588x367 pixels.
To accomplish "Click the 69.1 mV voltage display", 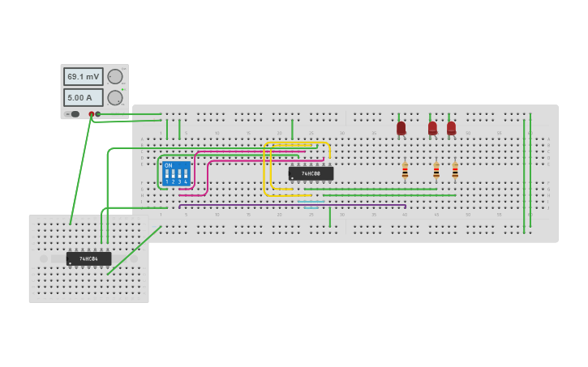I will coord(84,76).
